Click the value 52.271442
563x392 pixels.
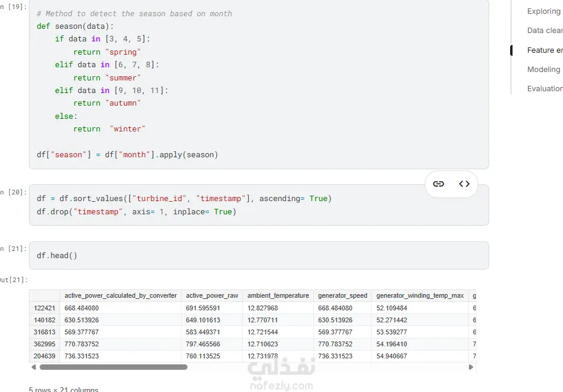[391, 320]
